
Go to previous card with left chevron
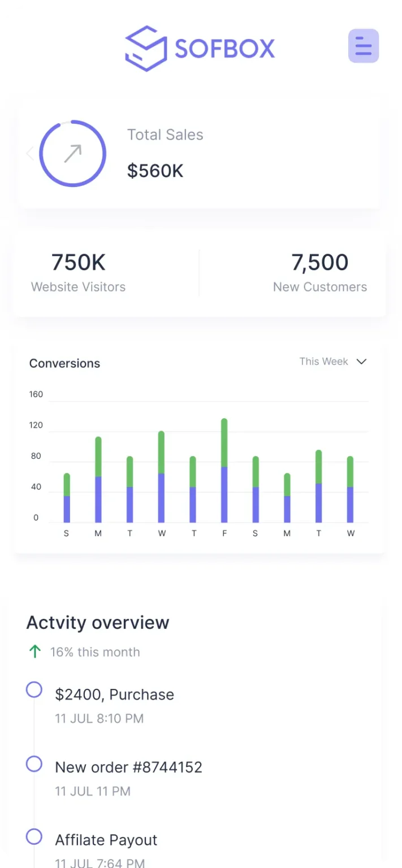(30, 153)
